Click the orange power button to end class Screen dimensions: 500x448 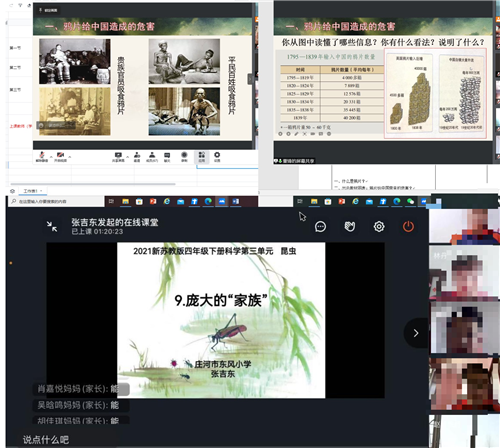(x=408, y=227)
